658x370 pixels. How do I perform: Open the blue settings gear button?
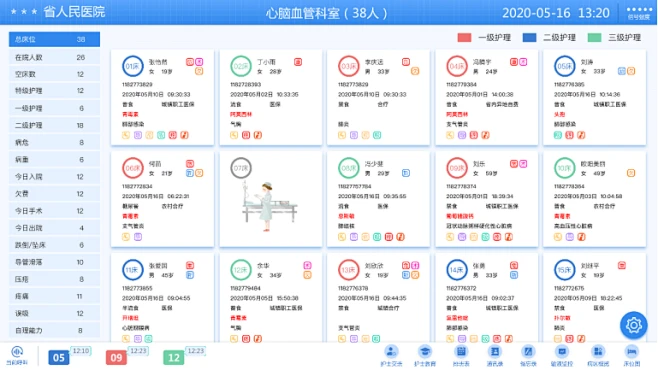click(x=634, y=325)
